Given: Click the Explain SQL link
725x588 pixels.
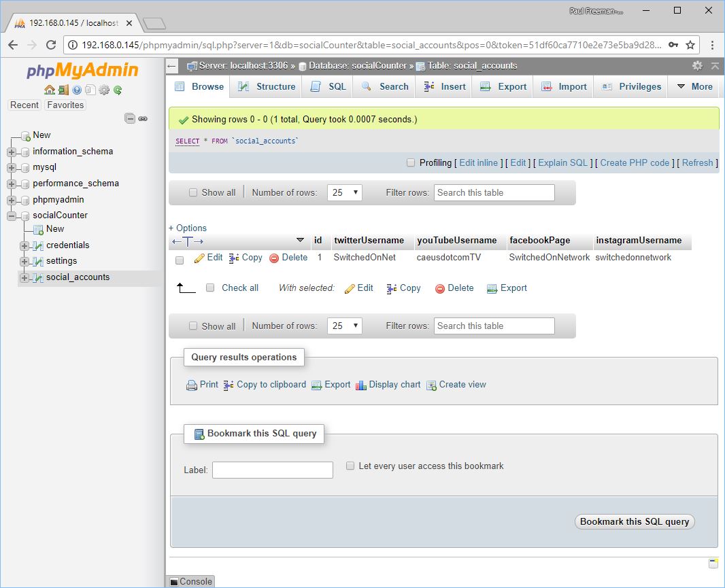Looking at the screenshot, I should [562, 162].
